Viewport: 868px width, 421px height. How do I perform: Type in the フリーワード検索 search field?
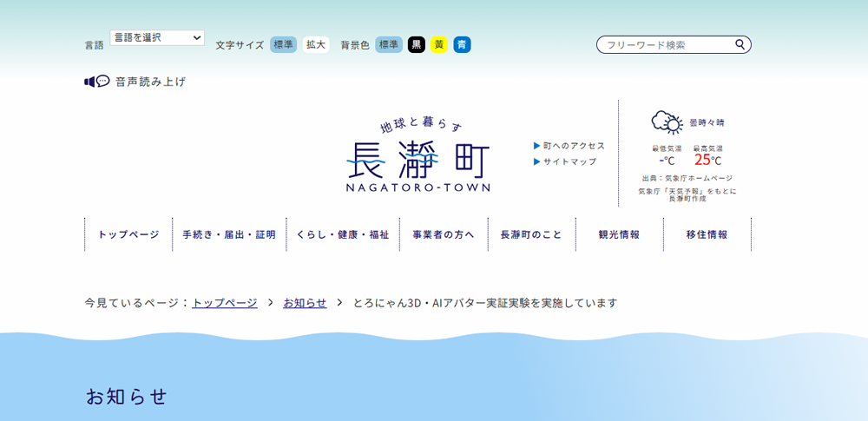coord(664,44)
